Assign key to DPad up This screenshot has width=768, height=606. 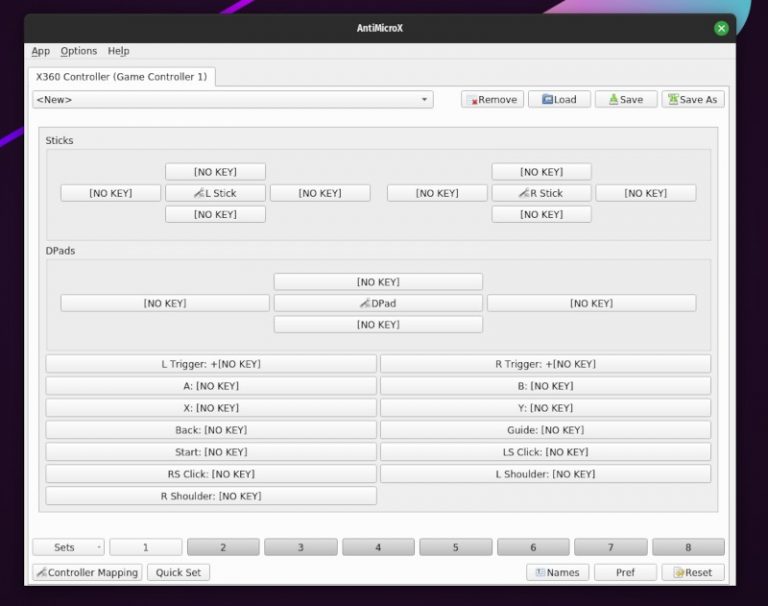point(378,282)
